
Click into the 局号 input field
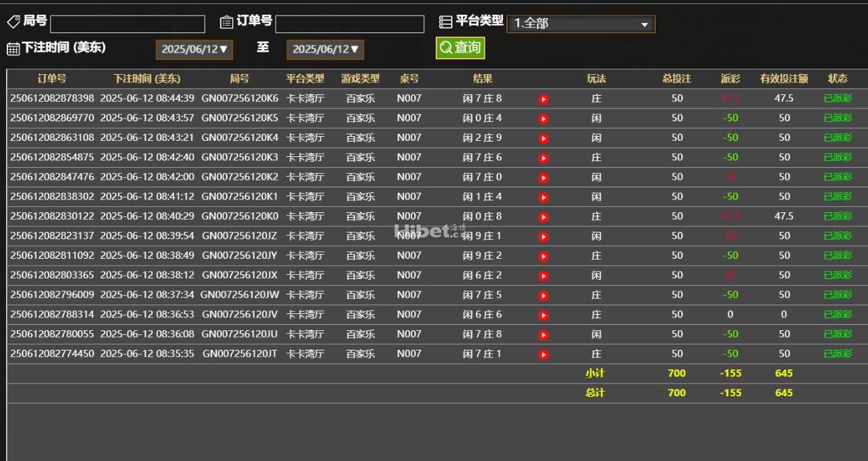coord(127,24)
